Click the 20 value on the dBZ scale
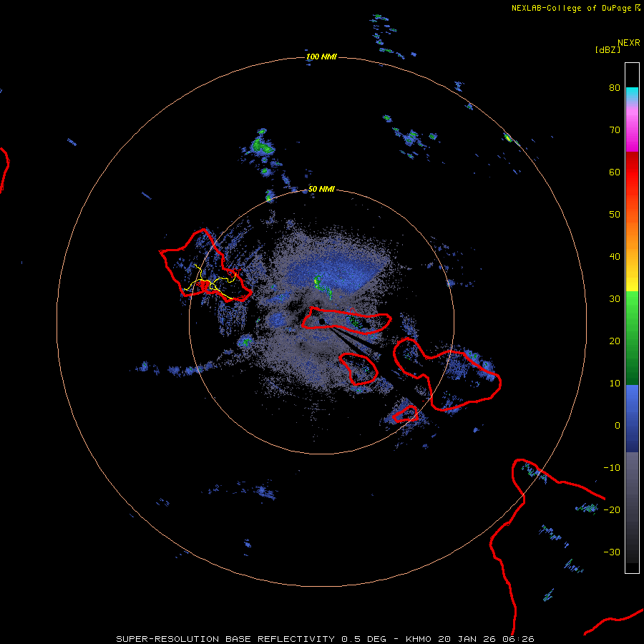This screenshot has height=644, width=644. click(615, 341)
